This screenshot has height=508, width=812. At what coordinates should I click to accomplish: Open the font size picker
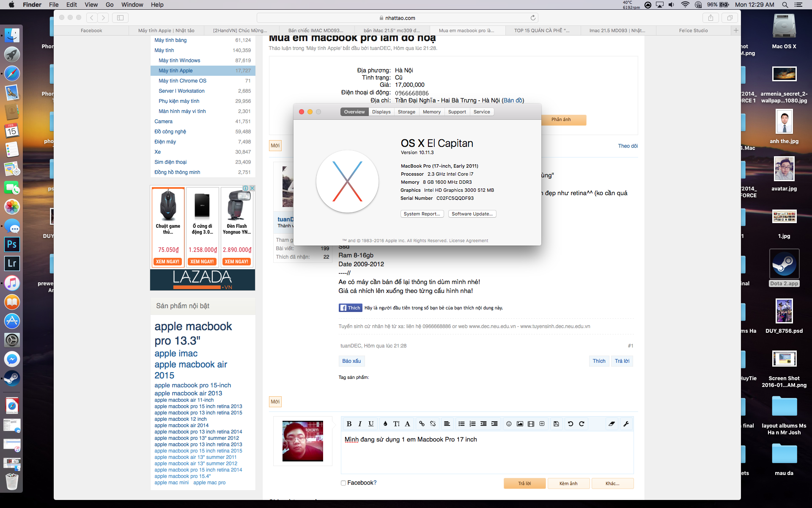click(x=396, y=424)
